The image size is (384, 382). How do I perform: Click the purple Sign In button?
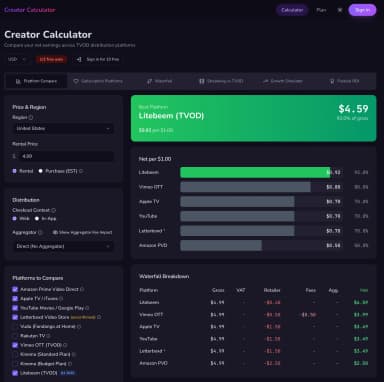362,10
